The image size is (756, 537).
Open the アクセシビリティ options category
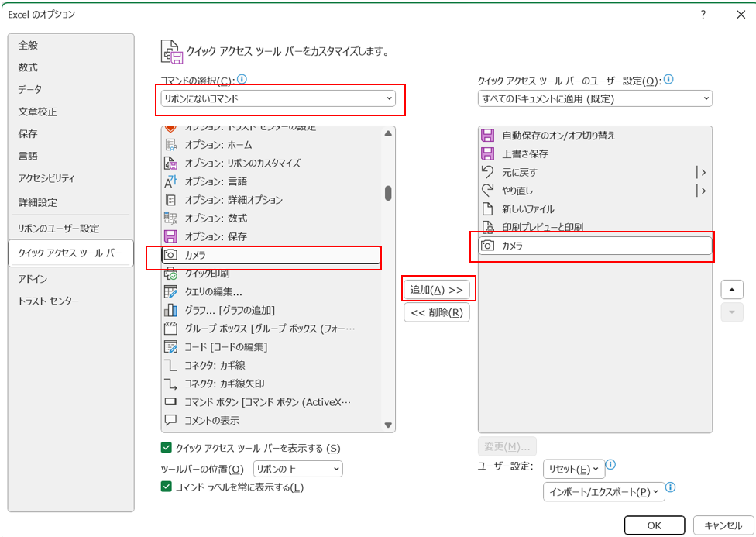click(46, 178)
